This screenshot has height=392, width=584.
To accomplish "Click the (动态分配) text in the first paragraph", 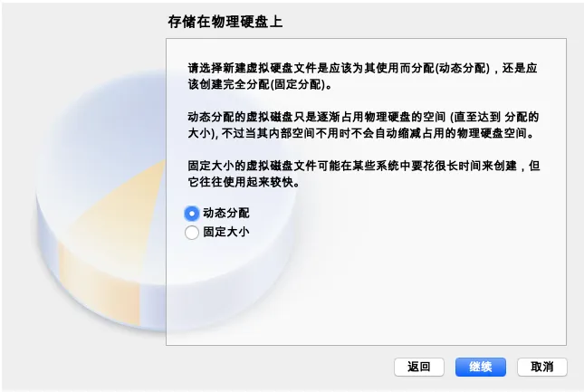I will [463, 69].
